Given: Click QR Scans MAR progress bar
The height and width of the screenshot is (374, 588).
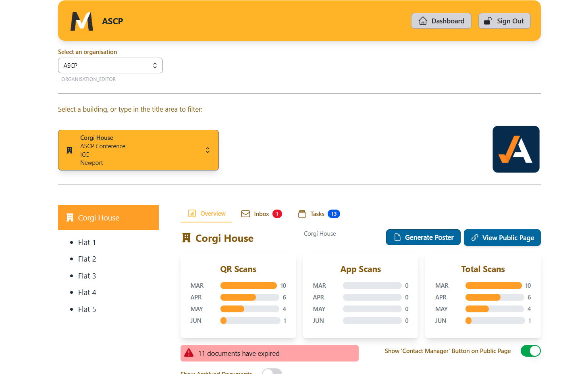Looking at the screenshot, I should 249,285.
